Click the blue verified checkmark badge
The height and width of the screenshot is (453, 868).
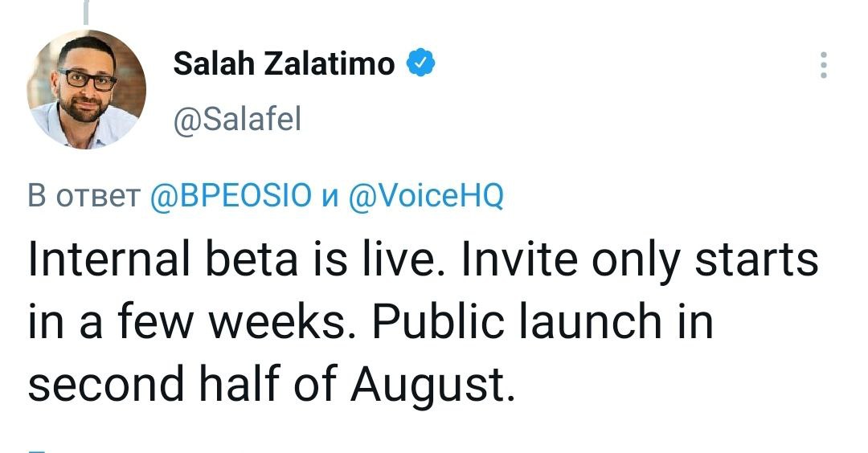(x=421, y=63)
